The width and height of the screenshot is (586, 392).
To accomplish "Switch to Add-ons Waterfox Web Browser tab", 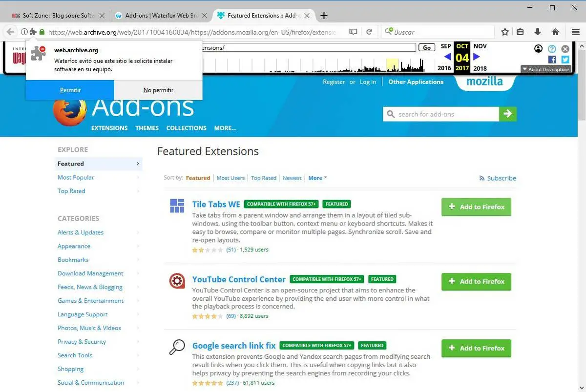I will [156, 16].
